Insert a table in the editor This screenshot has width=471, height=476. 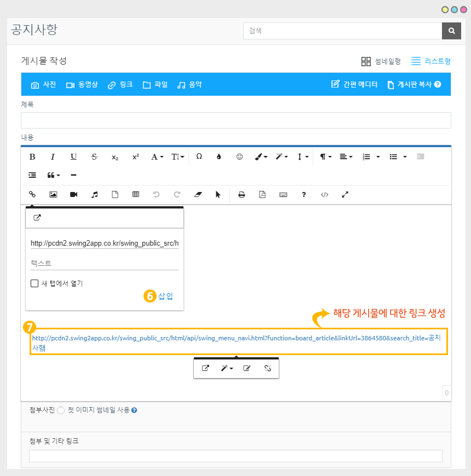click(135, 194)
